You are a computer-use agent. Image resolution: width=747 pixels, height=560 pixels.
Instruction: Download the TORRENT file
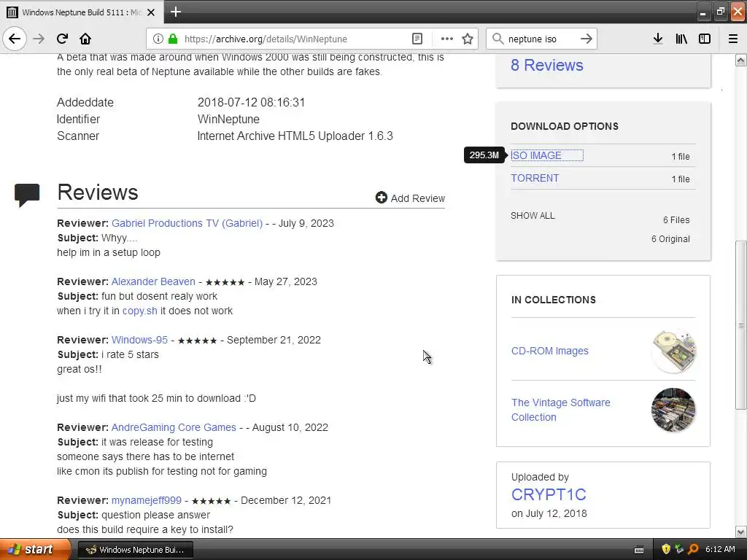click(x=535, y=178)
